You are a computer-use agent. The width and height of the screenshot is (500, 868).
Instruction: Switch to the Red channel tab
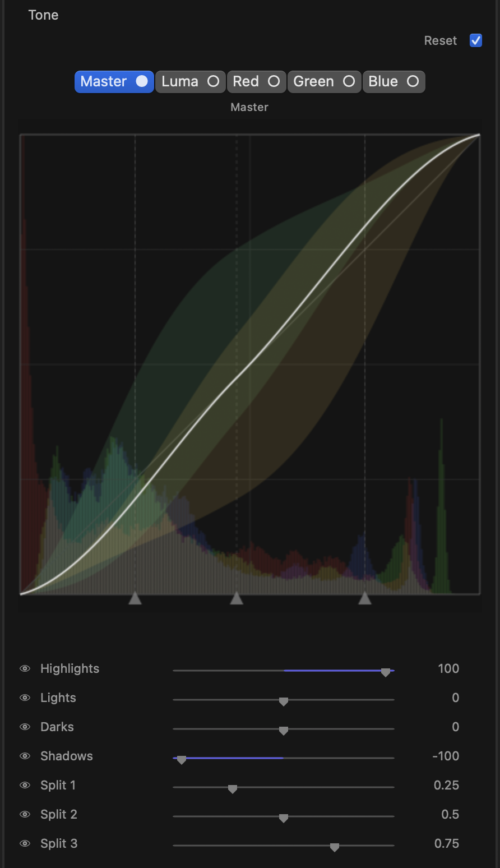256,81
